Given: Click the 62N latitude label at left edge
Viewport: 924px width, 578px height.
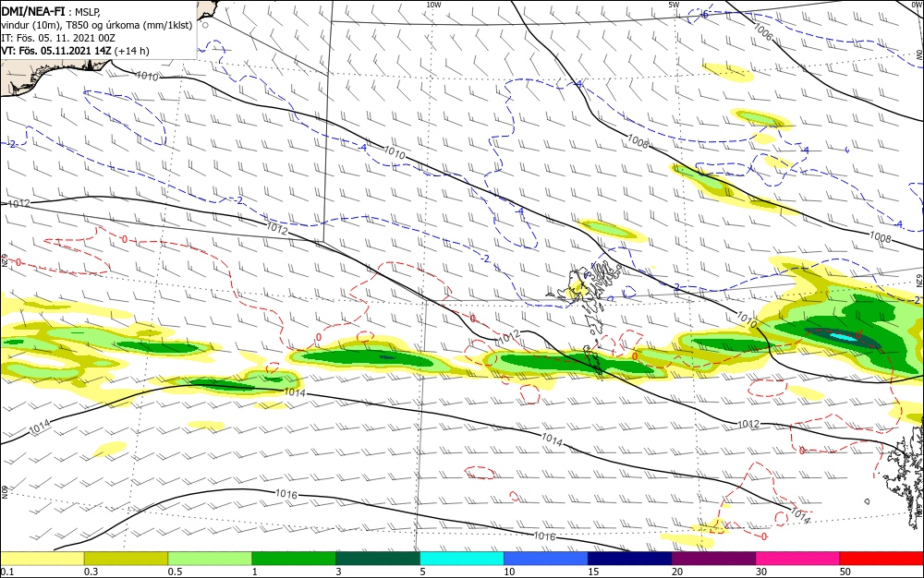Looking at the screenshot, I should 4,260.
